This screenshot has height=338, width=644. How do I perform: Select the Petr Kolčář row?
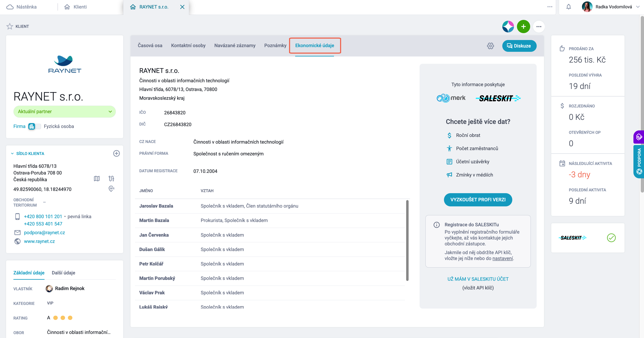click(x=270, y=264)
